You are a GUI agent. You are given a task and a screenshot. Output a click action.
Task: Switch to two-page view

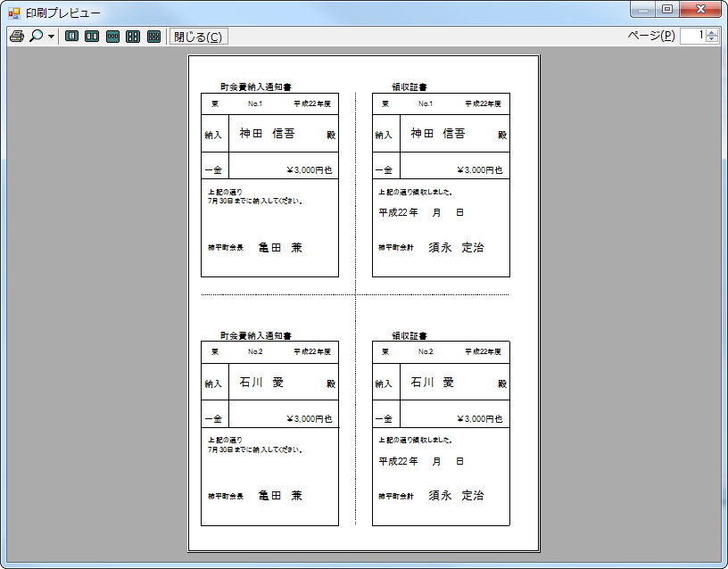(x=91, y=37)
